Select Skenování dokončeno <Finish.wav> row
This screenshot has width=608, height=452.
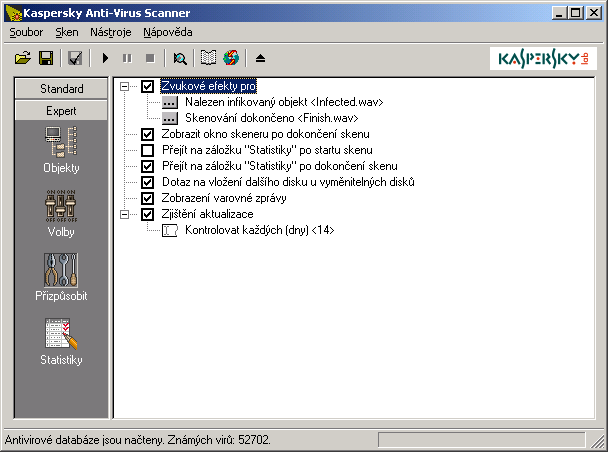coord(271,118)
